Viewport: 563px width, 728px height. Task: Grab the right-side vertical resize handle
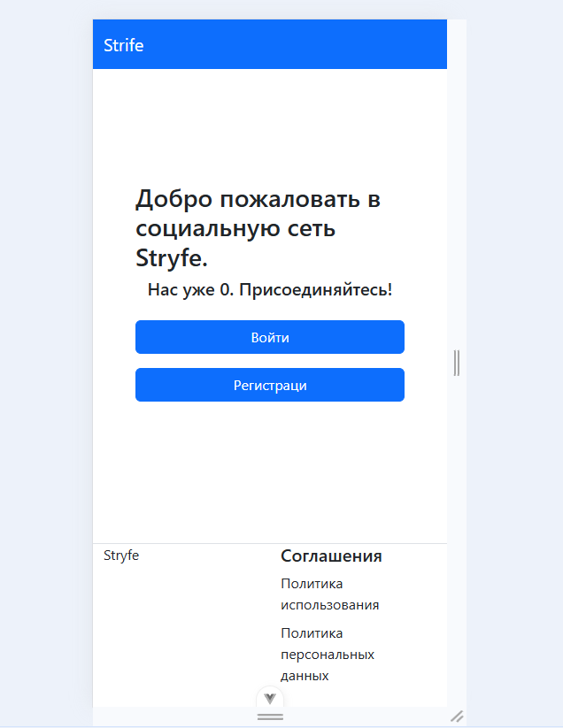457,363
